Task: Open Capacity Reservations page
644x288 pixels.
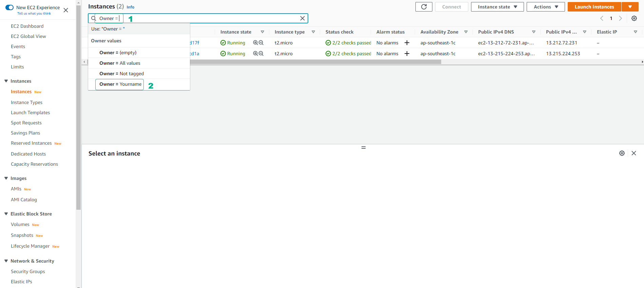Action: click(x=35, y=164)
